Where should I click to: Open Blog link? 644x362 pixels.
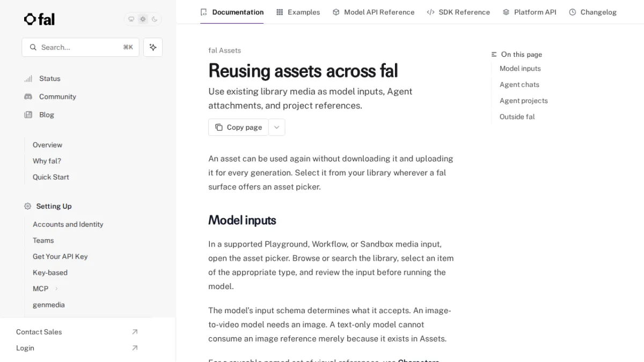47,115
